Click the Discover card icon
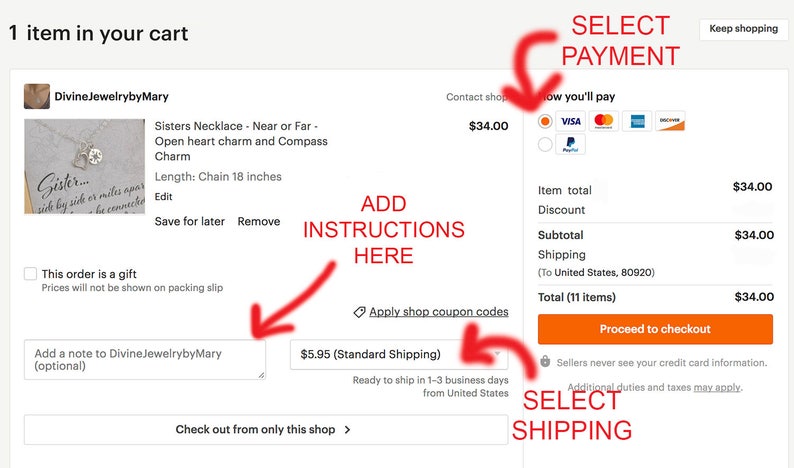The height and width of the screenshot is (468, 794). tap(670, 121)
